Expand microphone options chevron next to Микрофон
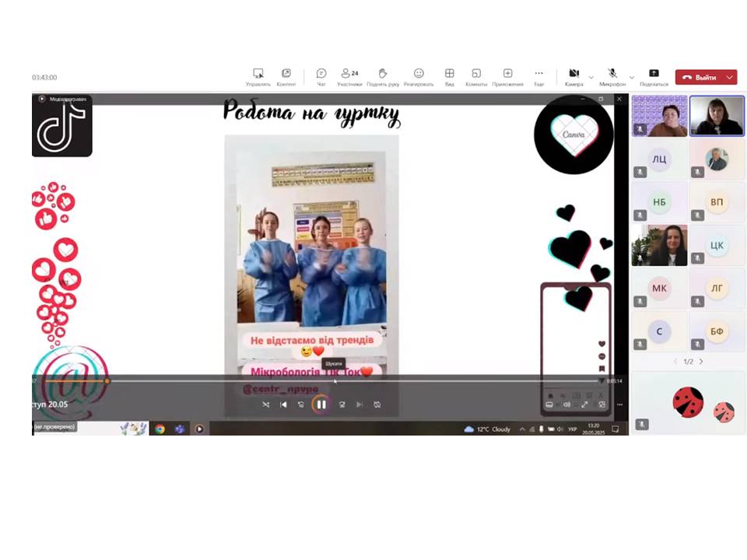The image size is (747, 560). [632, 78]
